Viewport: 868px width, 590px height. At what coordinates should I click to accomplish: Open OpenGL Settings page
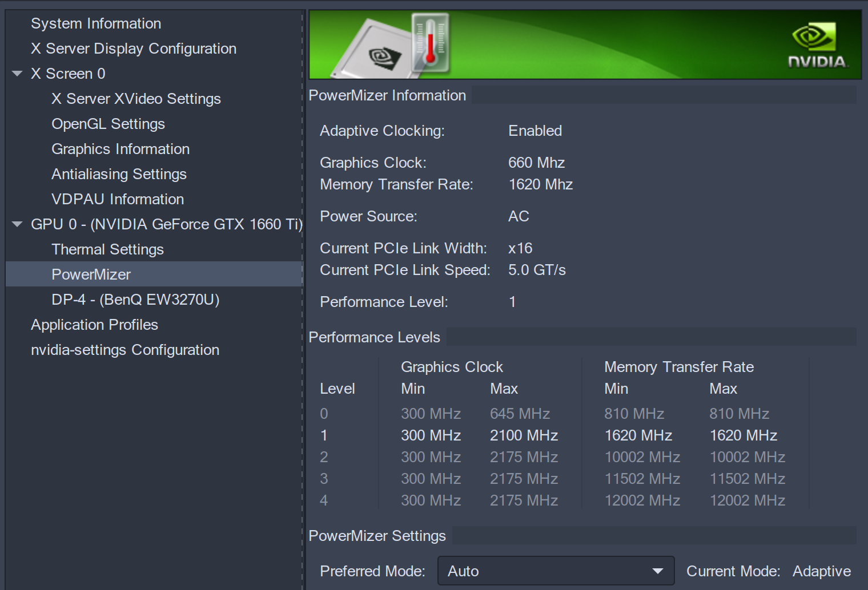[x=108, y=124]
